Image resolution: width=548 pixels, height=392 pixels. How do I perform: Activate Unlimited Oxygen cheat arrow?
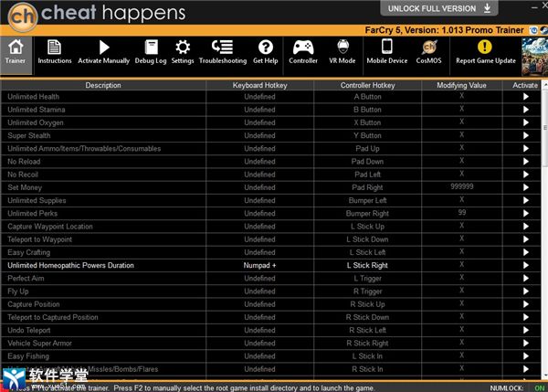(526, 122)
